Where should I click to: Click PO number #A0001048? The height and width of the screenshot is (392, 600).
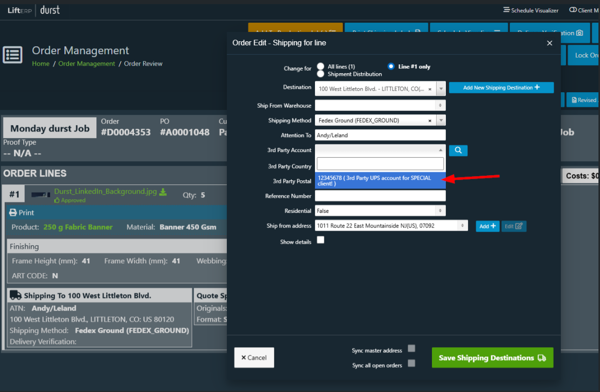[185, 132]
